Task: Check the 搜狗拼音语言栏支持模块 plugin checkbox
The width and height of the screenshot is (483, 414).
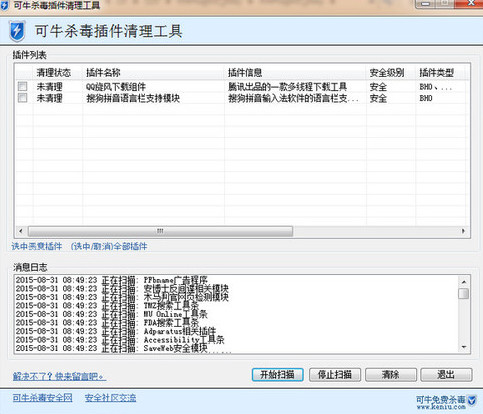Action: [22, 98]
